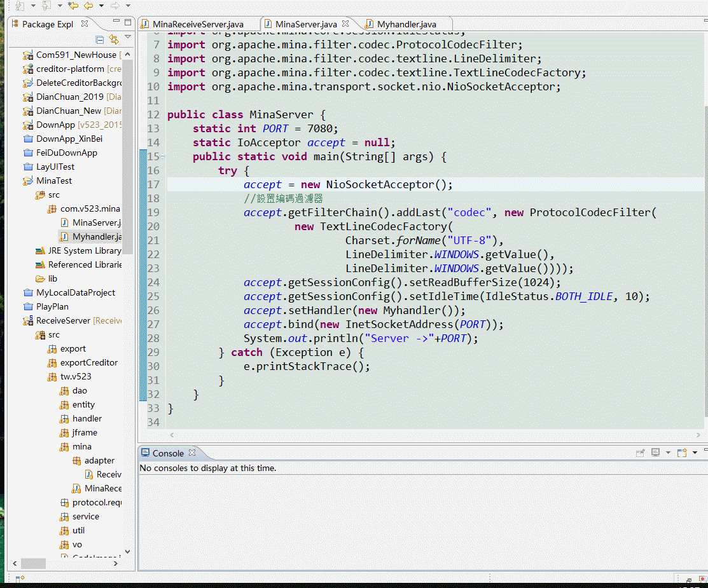
Task: Place cursor on line 17 NioSocketAcceptor
Action: [379, 184]
